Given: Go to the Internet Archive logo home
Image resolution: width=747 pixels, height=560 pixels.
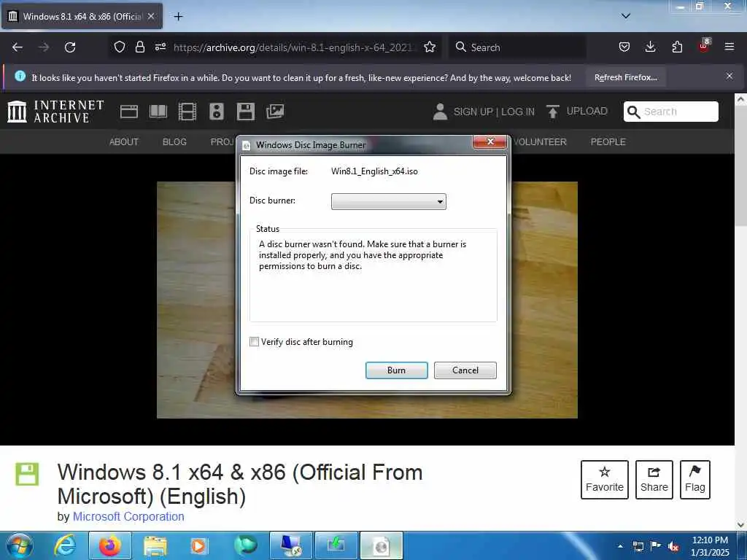Looking at the screenshot, I should pyautogui.click(x=55, y=112).
